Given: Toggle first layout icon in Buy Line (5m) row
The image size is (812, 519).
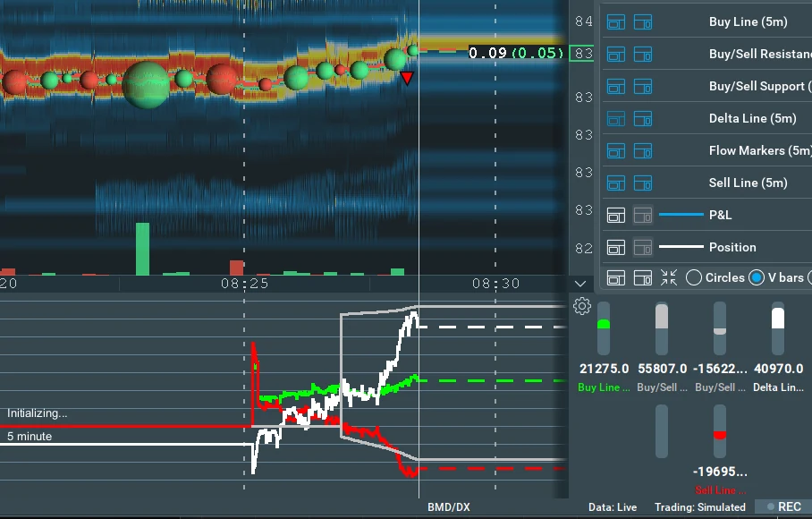Looking at the screenshot, I should (x=616, y=22).
